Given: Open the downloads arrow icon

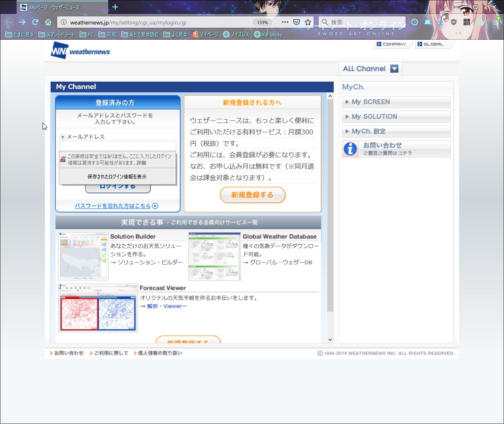Looking at the screenshot, I should coord(441,22).
